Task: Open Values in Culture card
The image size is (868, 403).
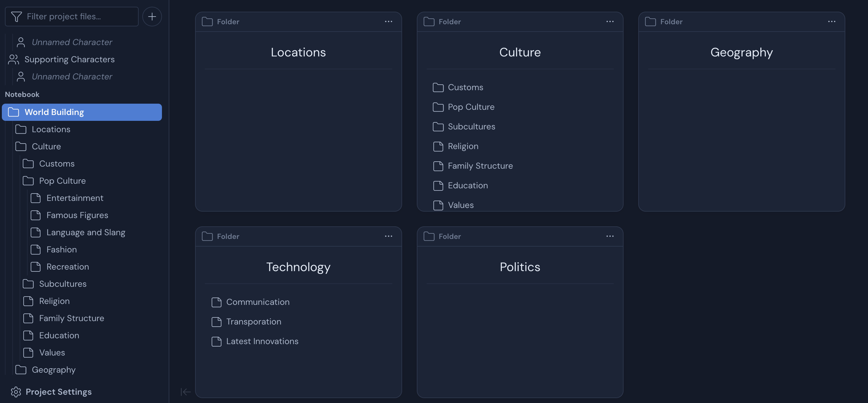Action: pyautogui.click(x=461, y=205)
